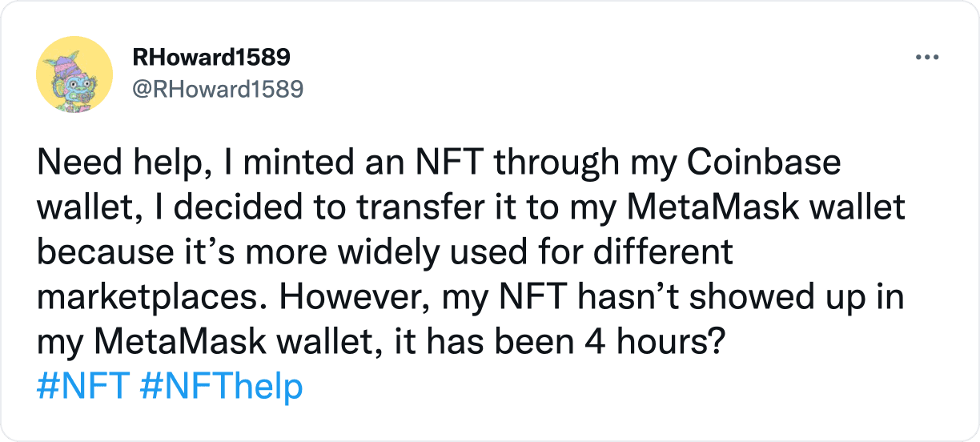
Task: Open the #NFT hashtag link
Action: (x=82, y=388)
